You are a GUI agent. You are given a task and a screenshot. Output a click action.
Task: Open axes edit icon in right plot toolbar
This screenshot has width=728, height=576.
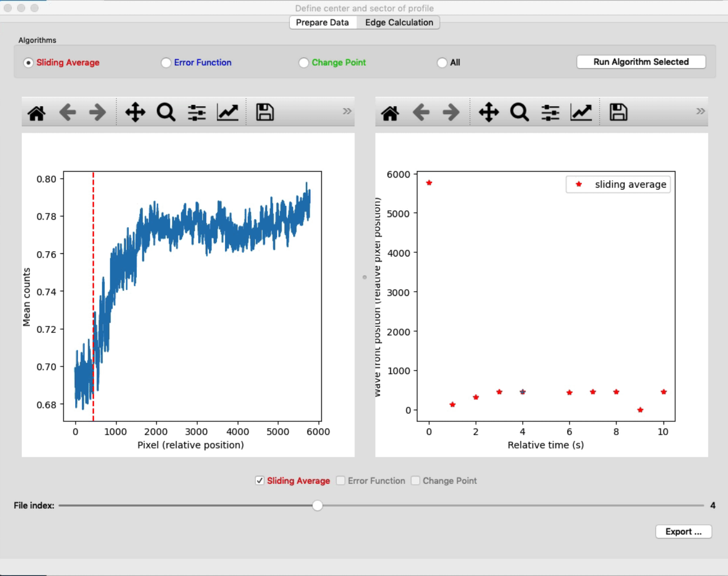pos(581,113)
